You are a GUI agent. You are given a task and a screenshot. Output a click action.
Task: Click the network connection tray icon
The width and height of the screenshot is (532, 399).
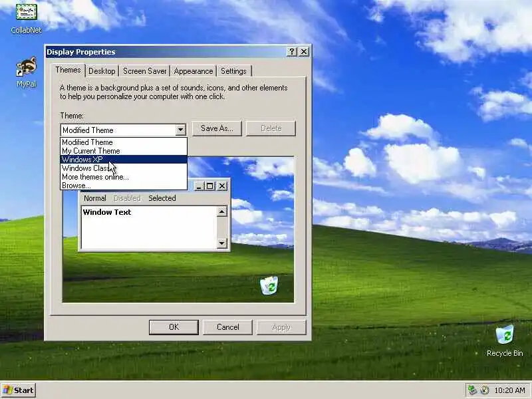pyautogui.click(x=472, y=390)
